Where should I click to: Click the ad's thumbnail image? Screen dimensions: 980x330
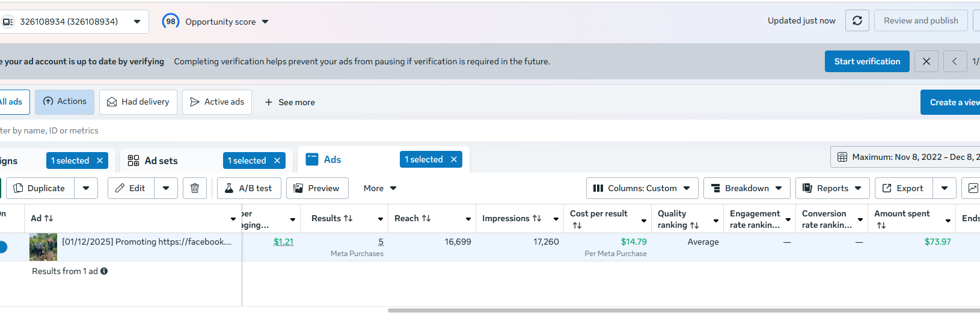click(x=43, y=247)
